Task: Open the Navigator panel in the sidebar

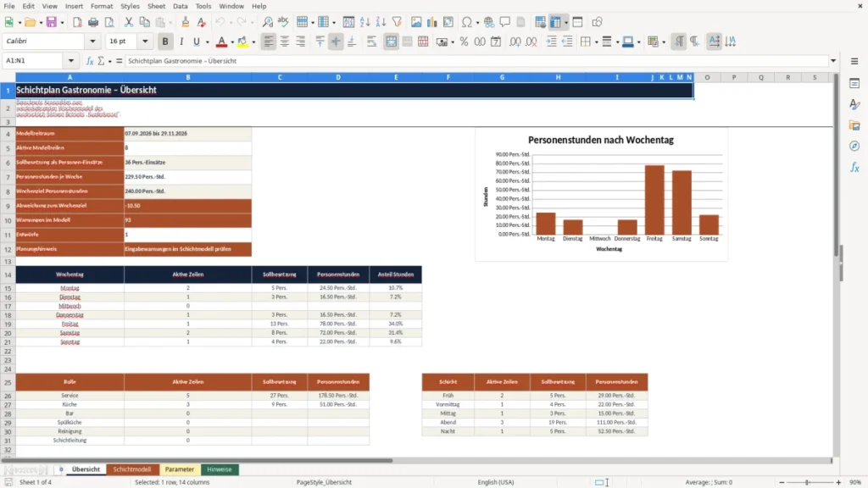Action: (x=854, y=146)
